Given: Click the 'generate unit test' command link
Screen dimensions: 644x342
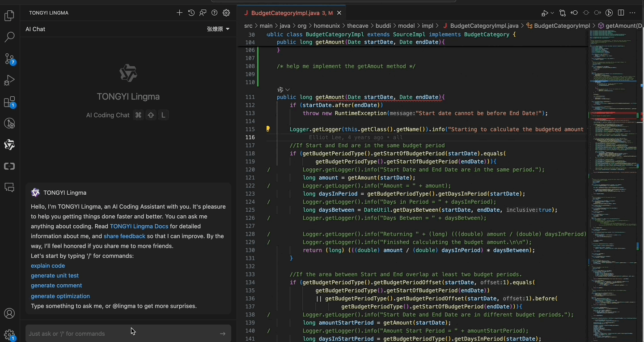Looking at the screenshot, I should tap(55, 276).
